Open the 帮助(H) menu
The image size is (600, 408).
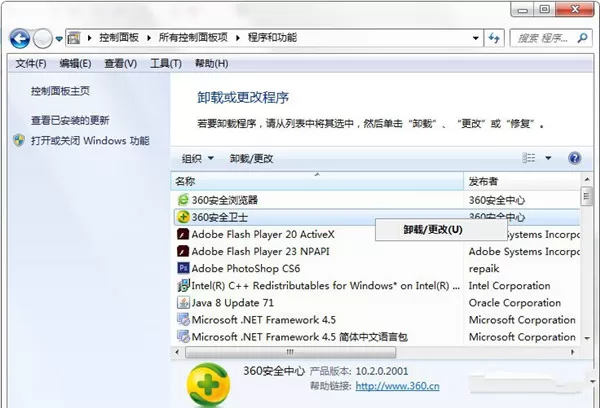pyautogui.click(x=212, y=64)
